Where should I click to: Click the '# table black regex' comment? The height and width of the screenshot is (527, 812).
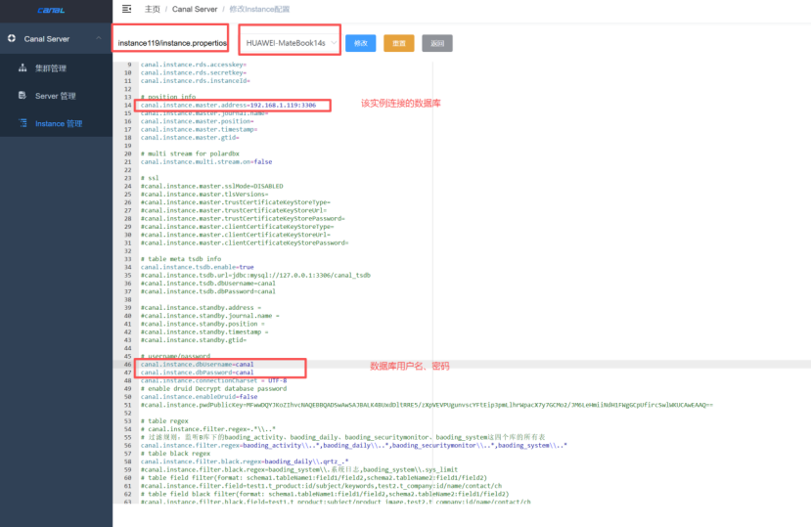[175, 454]
